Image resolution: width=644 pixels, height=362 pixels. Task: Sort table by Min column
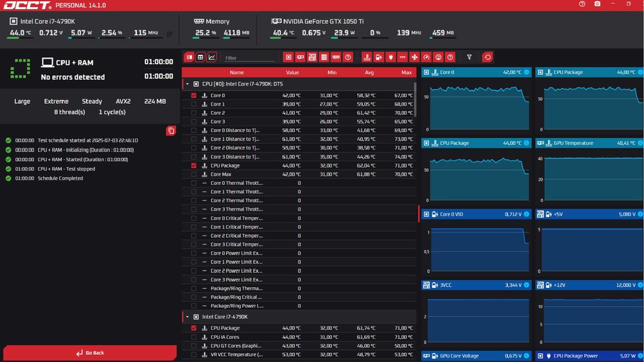pyautogui.click(x=332, y=72)
